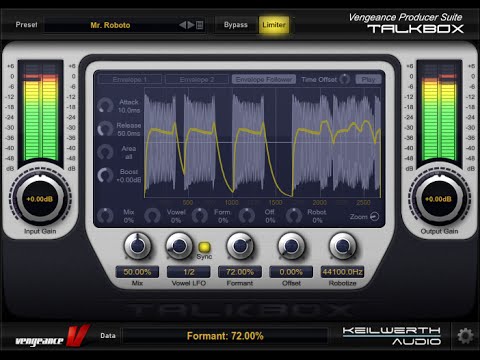The image size is (480, 360).
Task: Click the Input Gain label
Action: tap(40, 231)
